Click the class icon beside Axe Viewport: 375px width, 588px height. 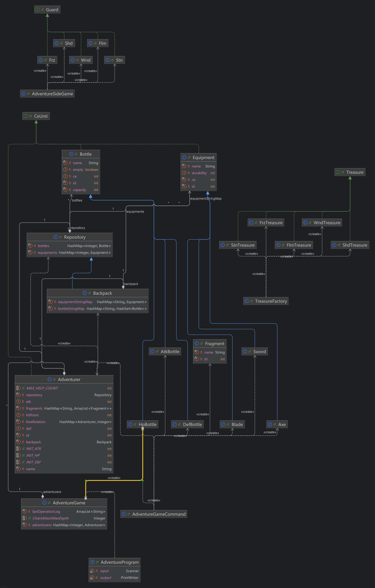[x=270, y=424]
